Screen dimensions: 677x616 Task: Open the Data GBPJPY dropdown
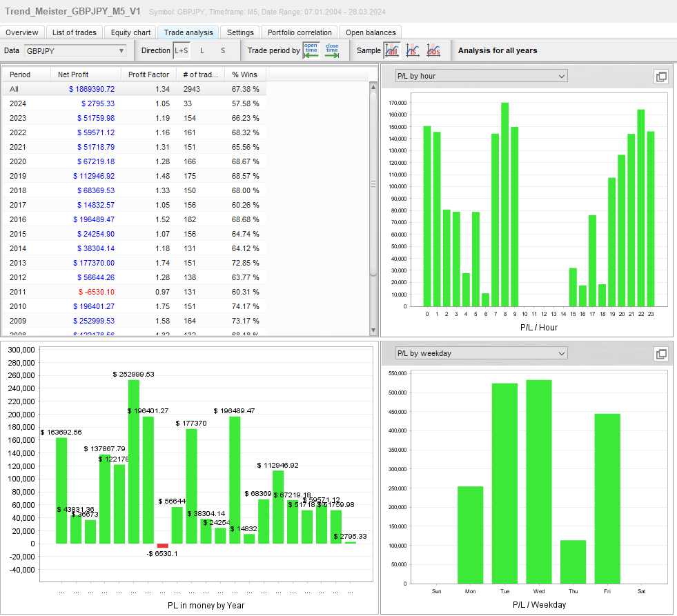(x=75, y=50)
